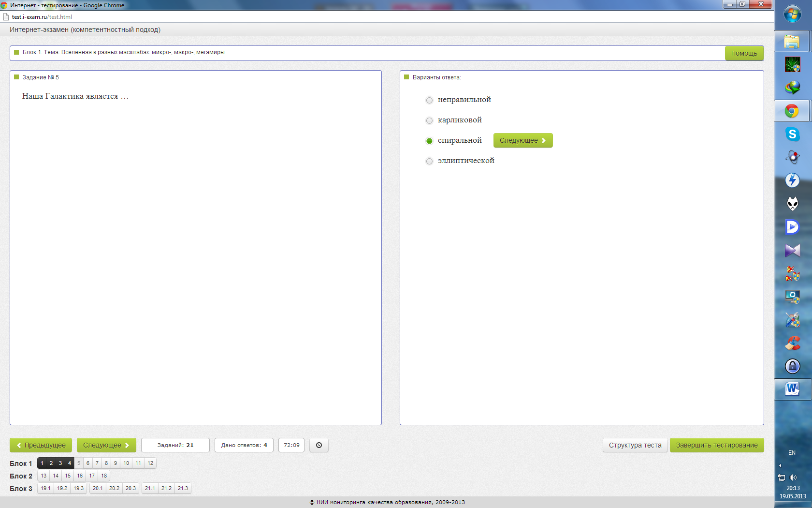Jump to question 8 in Блок 1
Viewport: 812px width, 508px height.
pyautogui.click(x=106, y=463)
